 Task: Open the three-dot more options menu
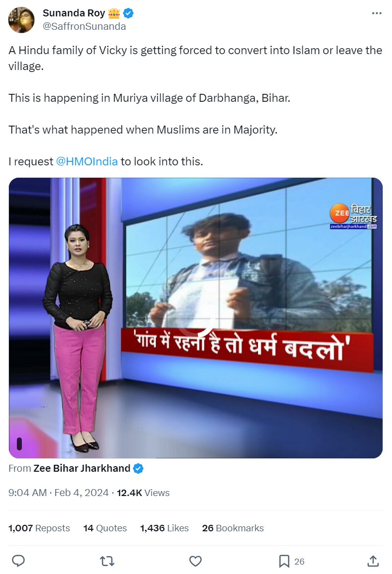pyautogui.click(x=376, y=13)
